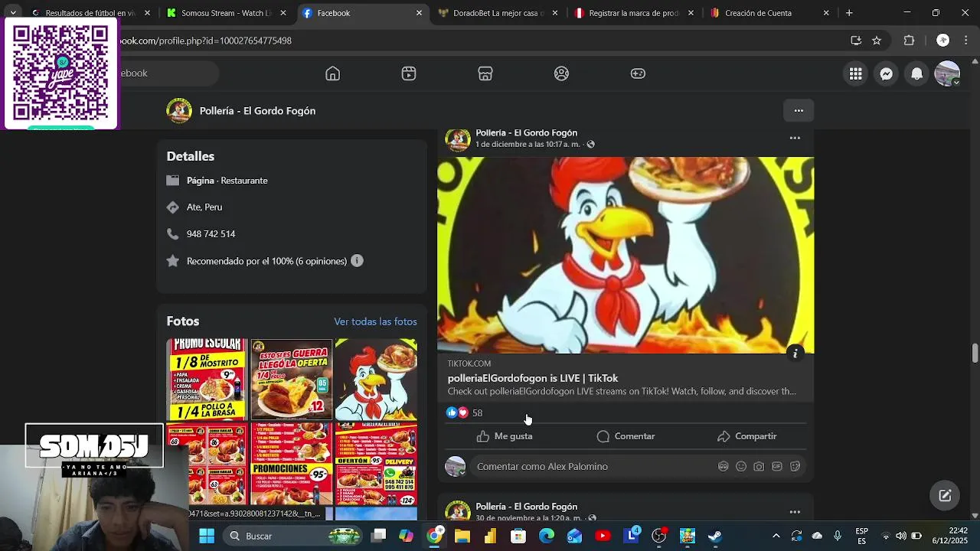This screenshot has height=551, width=980.
Task: Open the account profile picture menu
Action: pos(947,73)
